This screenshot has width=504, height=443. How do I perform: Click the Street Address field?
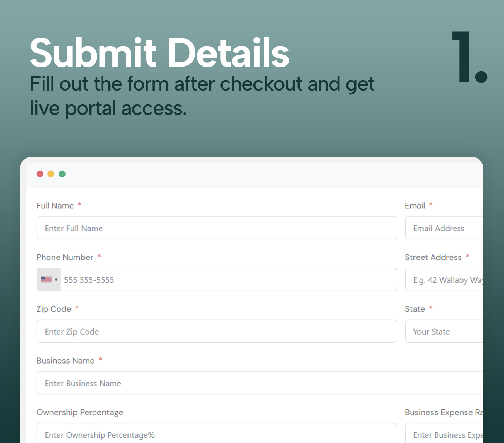(444, 279)
